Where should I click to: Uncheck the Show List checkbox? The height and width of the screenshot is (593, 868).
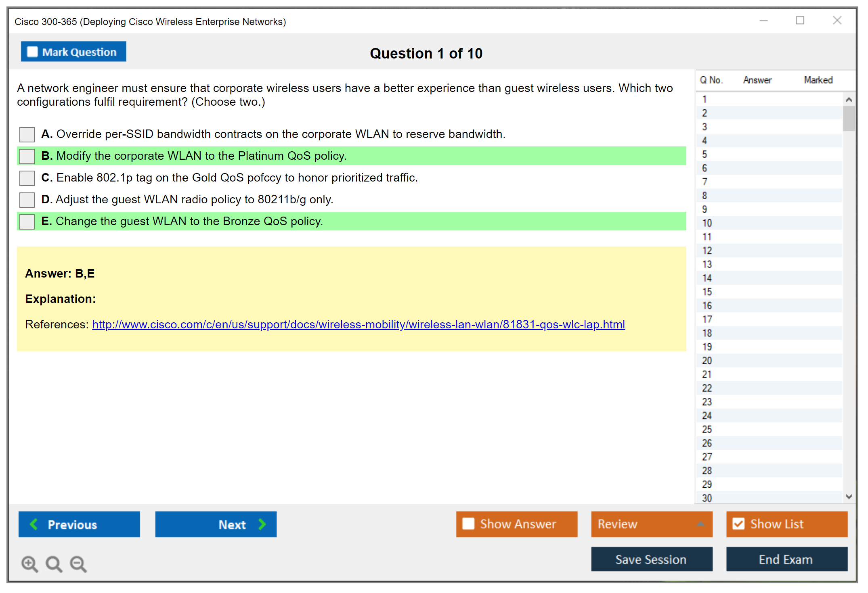click(738, 524)
